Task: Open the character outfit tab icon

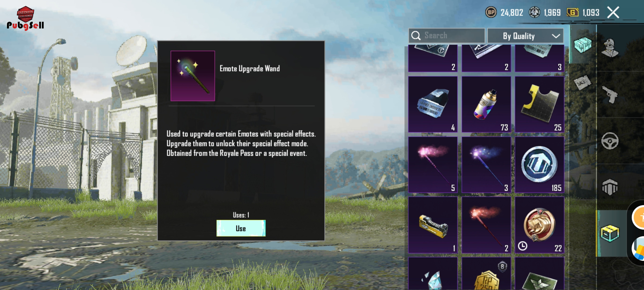Action: click(610, 48)
